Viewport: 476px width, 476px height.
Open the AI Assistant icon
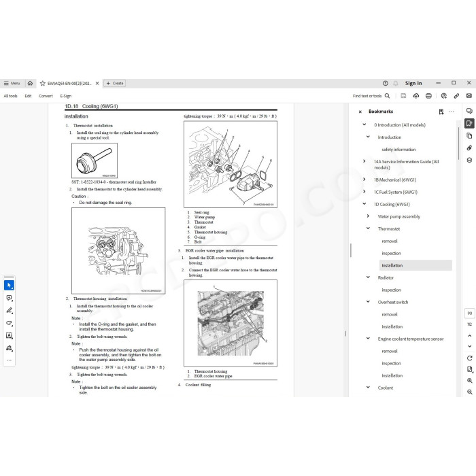(x=443, y=96)
